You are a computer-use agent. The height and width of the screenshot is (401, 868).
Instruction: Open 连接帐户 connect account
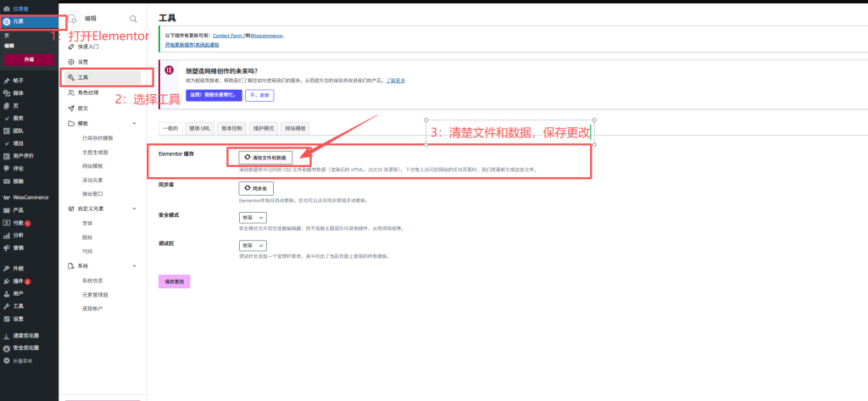(92, 309)
